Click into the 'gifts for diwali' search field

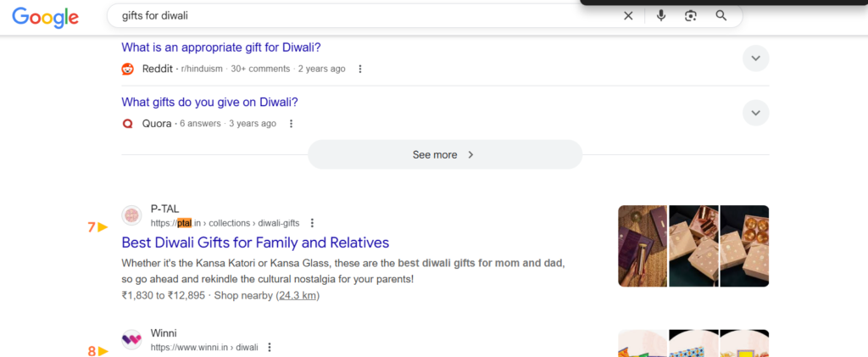(364, 15)
